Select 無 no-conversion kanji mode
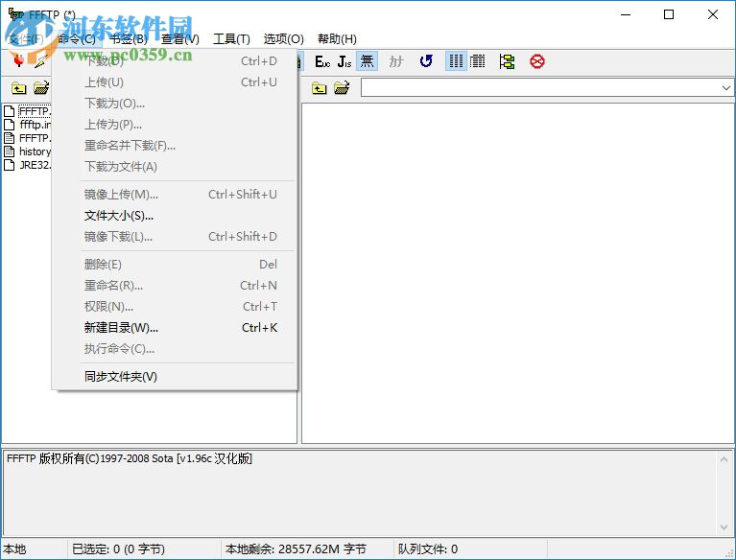The height and width of the screenshot is (560, 736). (x=368, y=61)
